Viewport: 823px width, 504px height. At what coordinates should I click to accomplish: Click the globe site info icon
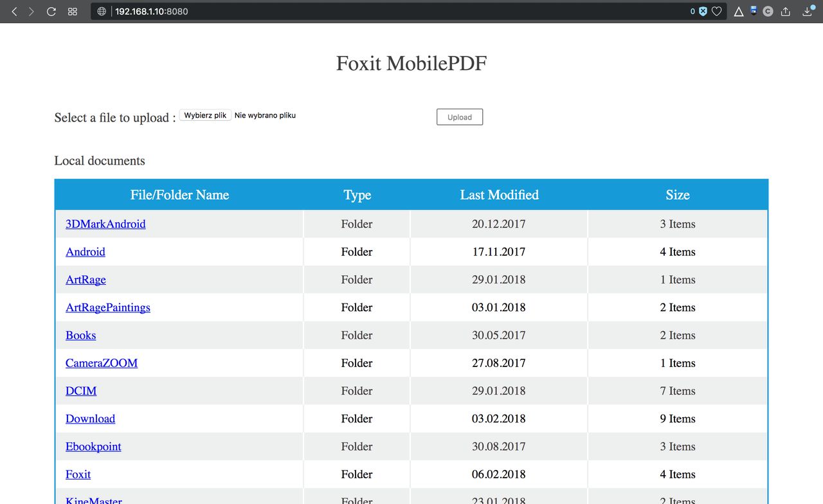pos(102,12)
